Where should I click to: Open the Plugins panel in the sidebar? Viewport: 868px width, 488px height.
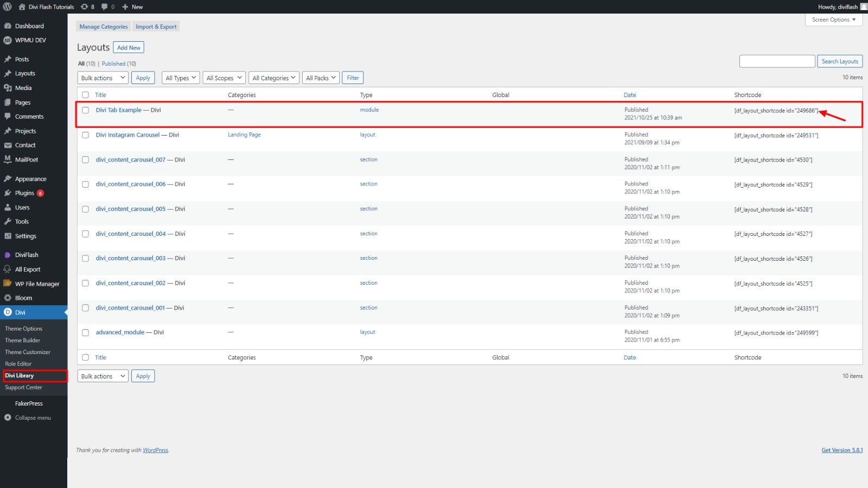tap(24, 192)
